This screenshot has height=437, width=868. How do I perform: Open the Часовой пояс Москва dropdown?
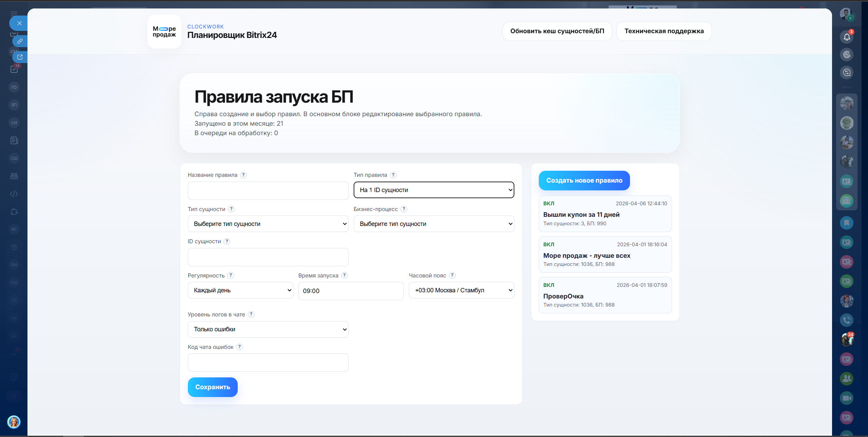click(461, 290)
